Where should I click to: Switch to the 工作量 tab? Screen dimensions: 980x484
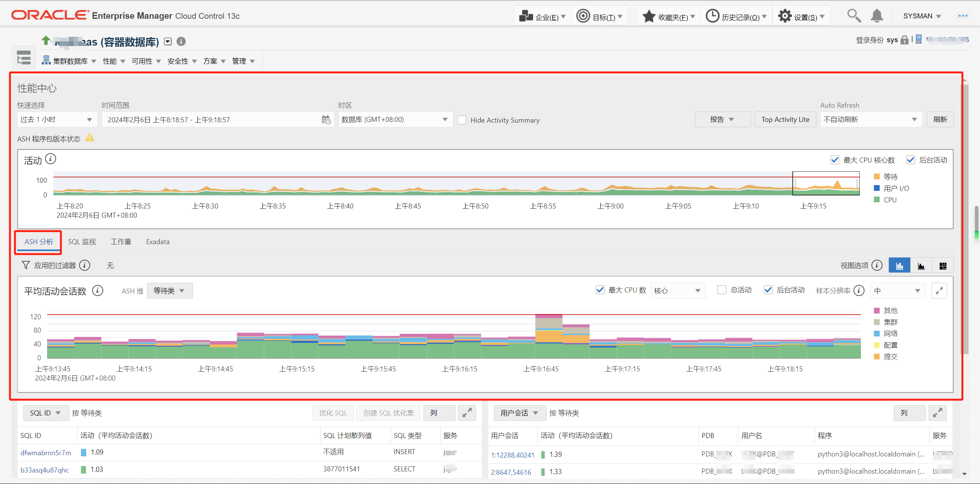[121, 241]
